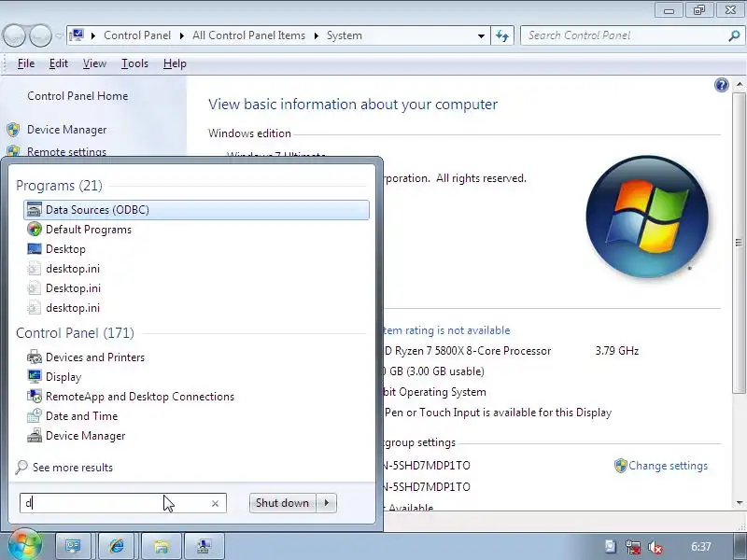Open Device Manager from the System window sidebar

point(66,130)
